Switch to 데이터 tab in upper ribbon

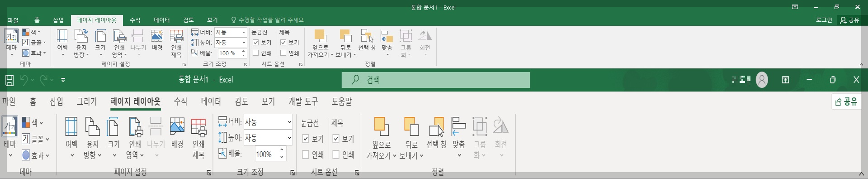point(161,20)
